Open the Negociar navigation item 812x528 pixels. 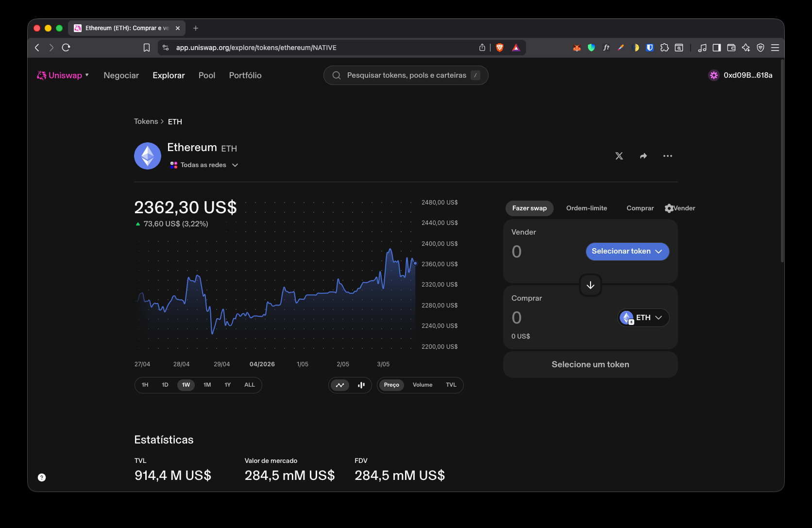click(121, 75)
